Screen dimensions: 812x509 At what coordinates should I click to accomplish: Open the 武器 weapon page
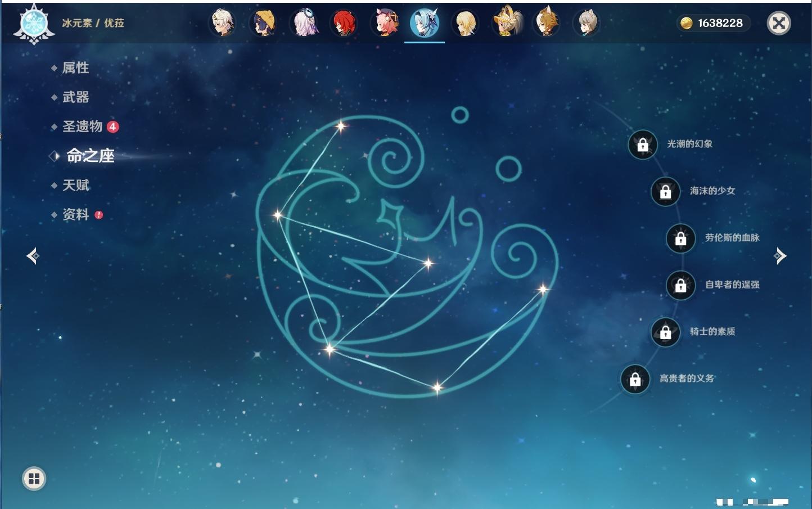[75, 97]
